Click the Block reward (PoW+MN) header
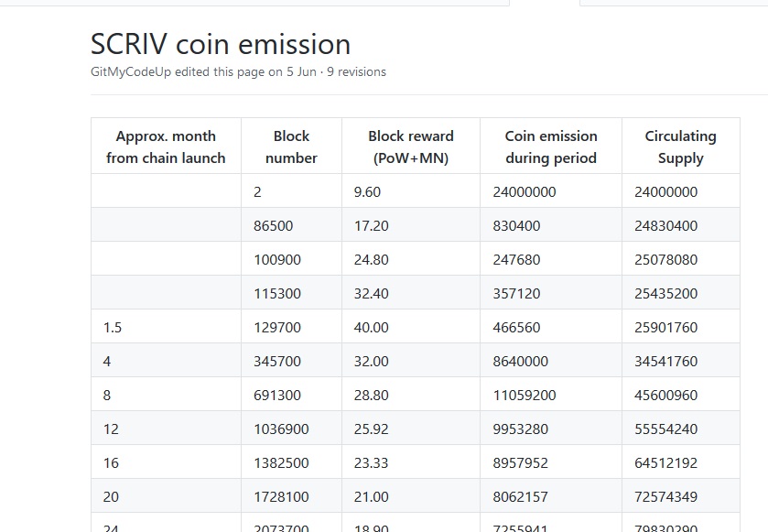Image resolution: width=768 pixels, height=532 pixels. (410, 147)
